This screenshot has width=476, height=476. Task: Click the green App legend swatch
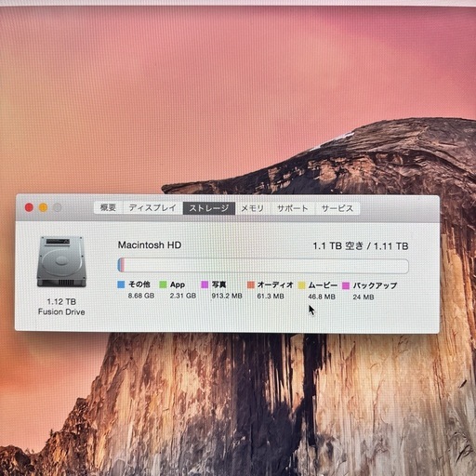click(163, 284)
